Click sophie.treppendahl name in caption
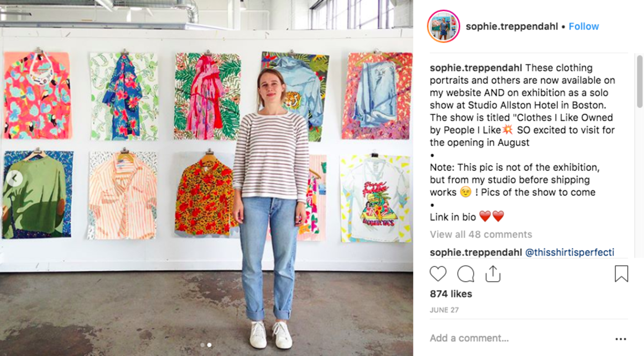Image resolution: width=644 pixels, height=356 pixels. [x=477, y=68]
